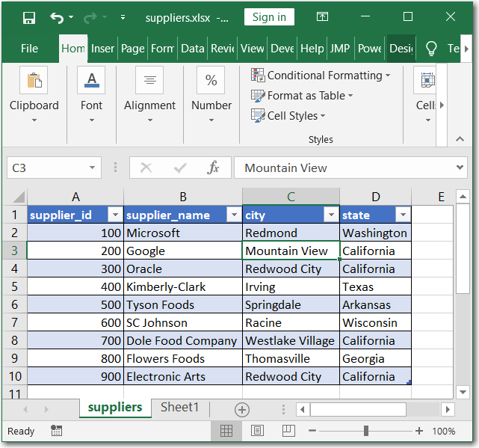Open the Number format percent icon
The width and height of the screenshot is (479, 448).
pyautogui.click(x=211, y=81)
